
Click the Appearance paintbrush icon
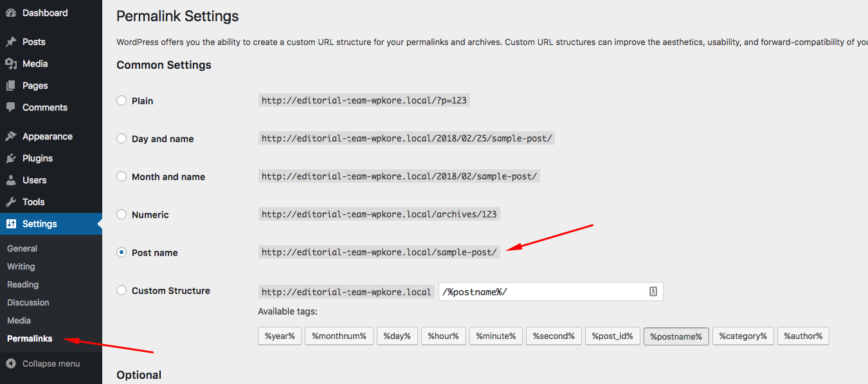pos(11,136)
